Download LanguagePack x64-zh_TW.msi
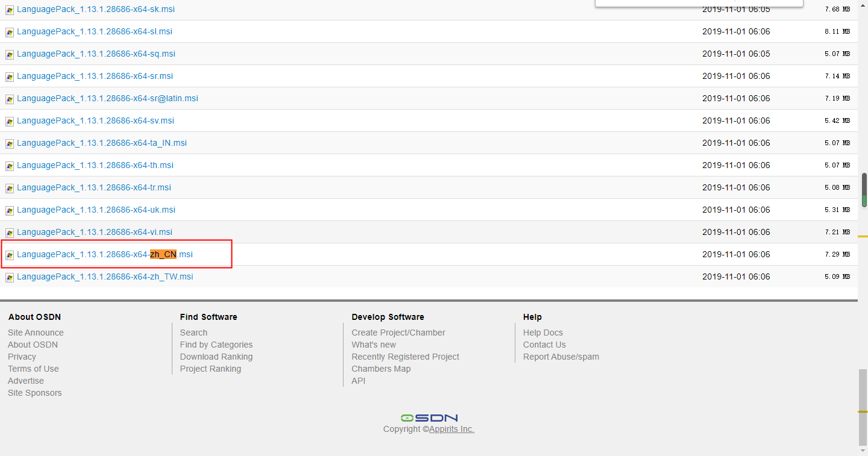Image resolution: width=868 pixels, height=456 pixels. click(105, 276)
